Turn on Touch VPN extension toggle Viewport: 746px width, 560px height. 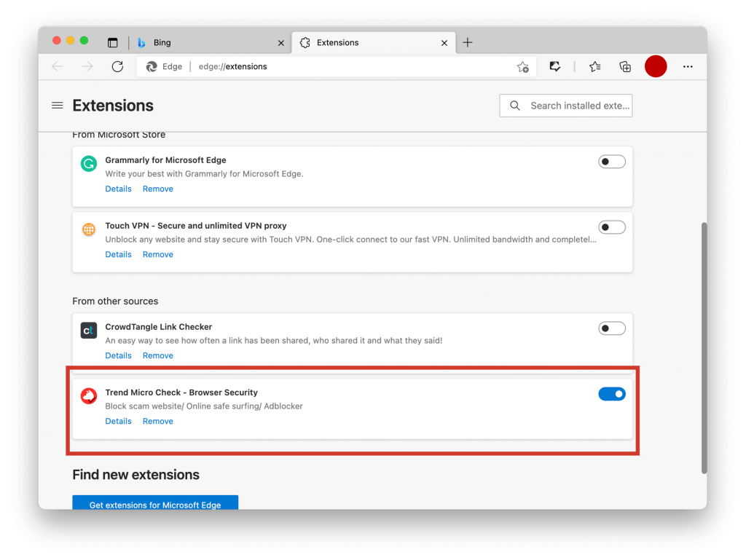click(x=612, y=227)
